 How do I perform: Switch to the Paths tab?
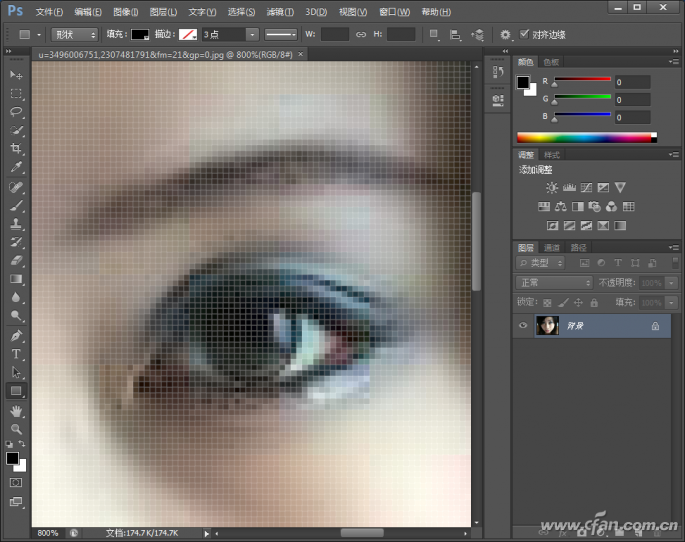click(x=578, y=248)
